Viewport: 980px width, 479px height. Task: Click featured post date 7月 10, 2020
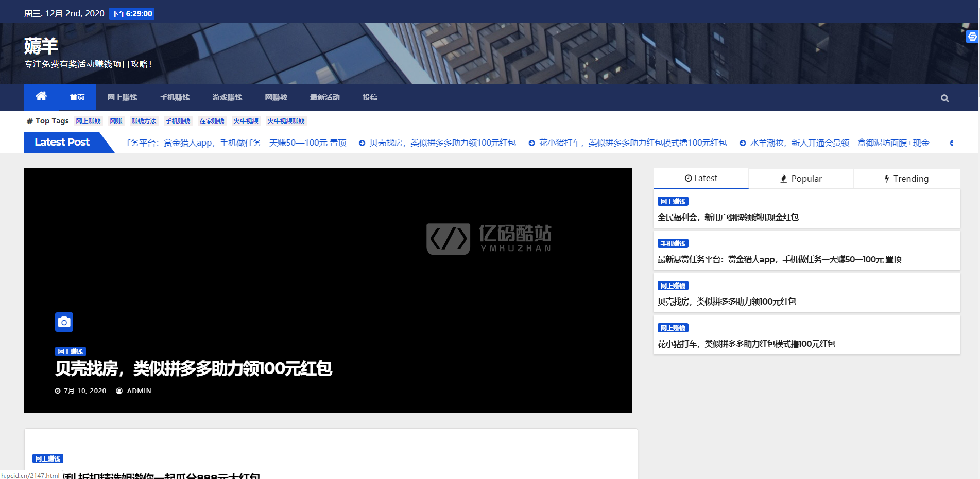85,391
